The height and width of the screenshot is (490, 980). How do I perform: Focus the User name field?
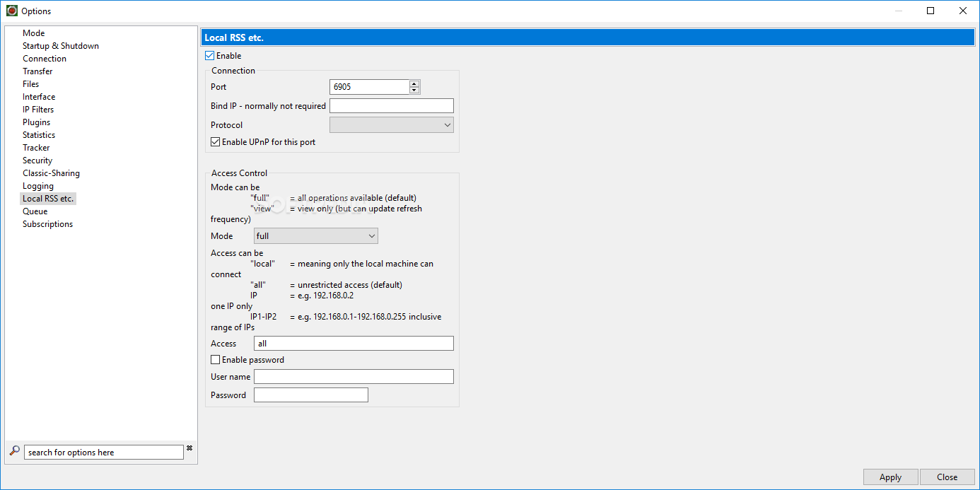tap(354, 377)
